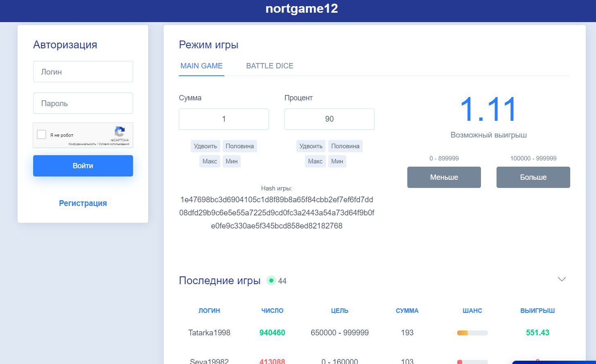Click the range label 100000 - 999999
The image size is (596, 364).
click(x=533, y=158)
